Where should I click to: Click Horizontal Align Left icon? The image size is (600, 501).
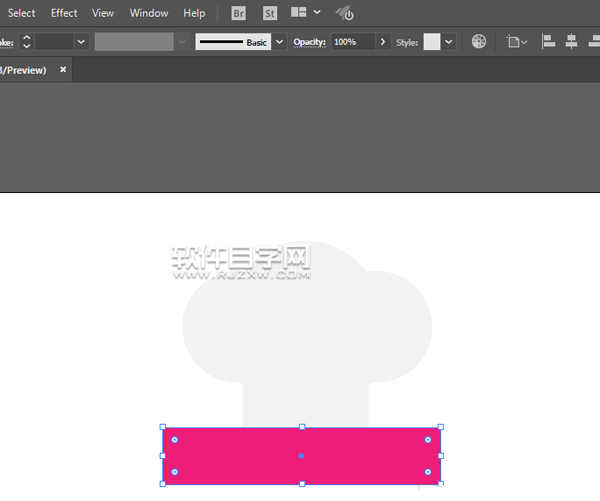click(548, 42)
